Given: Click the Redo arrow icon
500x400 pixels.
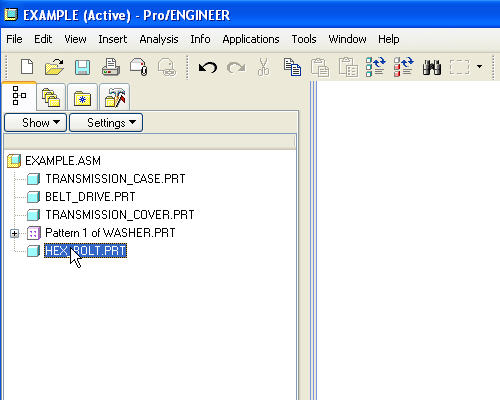Looking at the screenshot, I should [236, 67].
